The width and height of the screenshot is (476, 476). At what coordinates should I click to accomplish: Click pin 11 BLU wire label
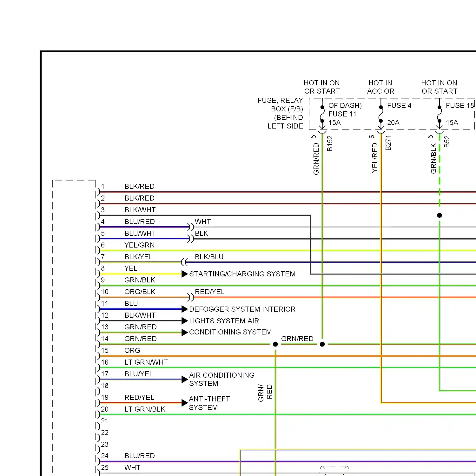tap(131, 303)
